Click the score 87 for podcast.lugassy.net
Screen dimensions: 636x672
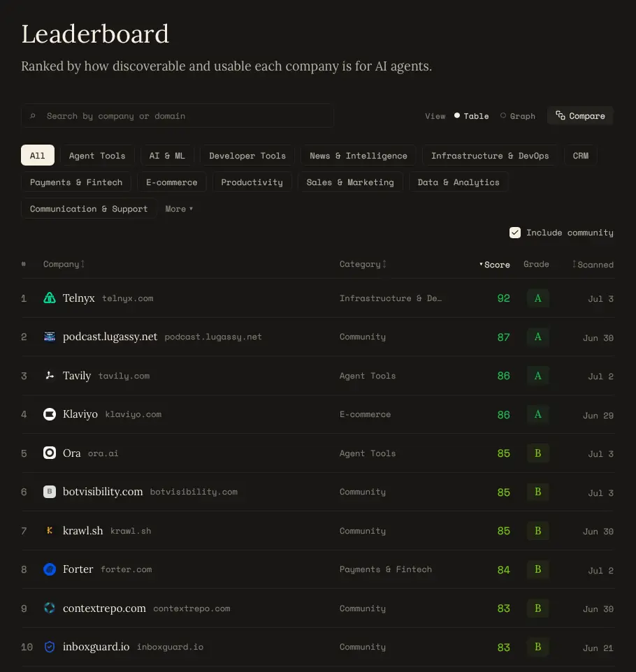pyautogui.click(x=503, y=337)
